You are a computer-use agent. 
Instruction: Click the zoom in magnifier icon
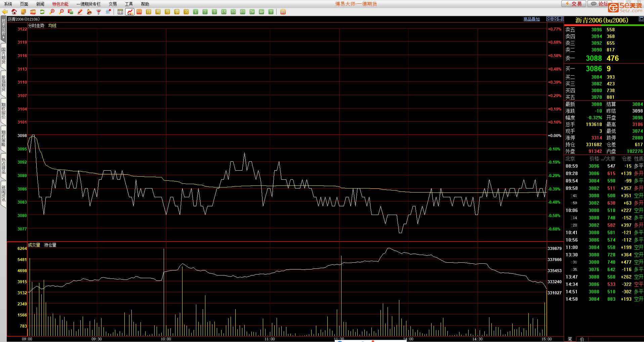pyautogui.click(x=52, y=12)
